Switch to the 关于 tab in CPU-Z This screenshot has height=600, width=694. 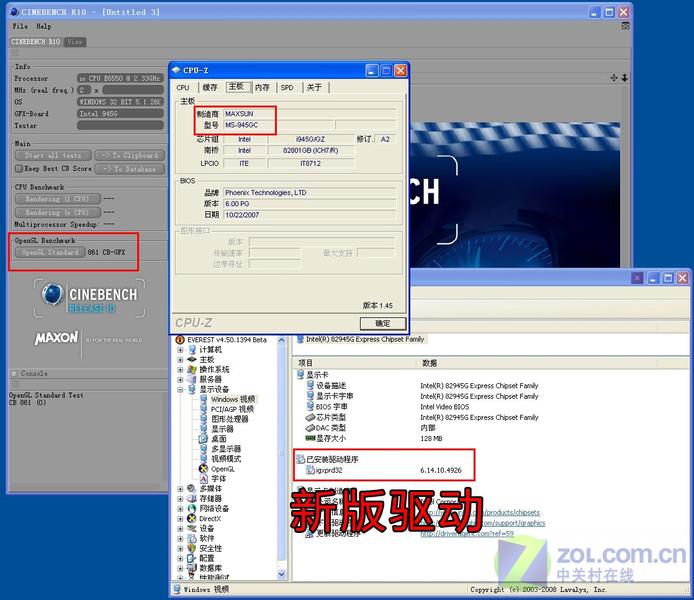point(314,88)
